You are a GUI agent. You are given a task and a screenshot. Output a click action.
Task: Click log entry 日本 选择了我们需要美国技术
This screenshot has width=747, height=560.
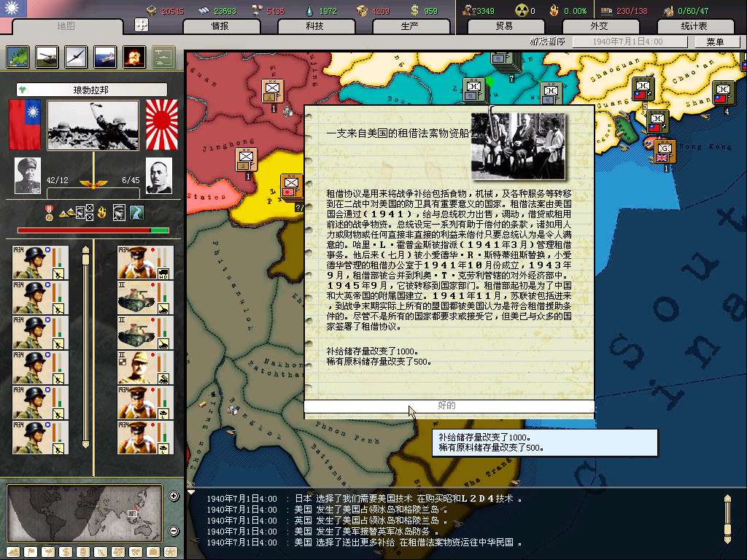(x=365, y=499)
